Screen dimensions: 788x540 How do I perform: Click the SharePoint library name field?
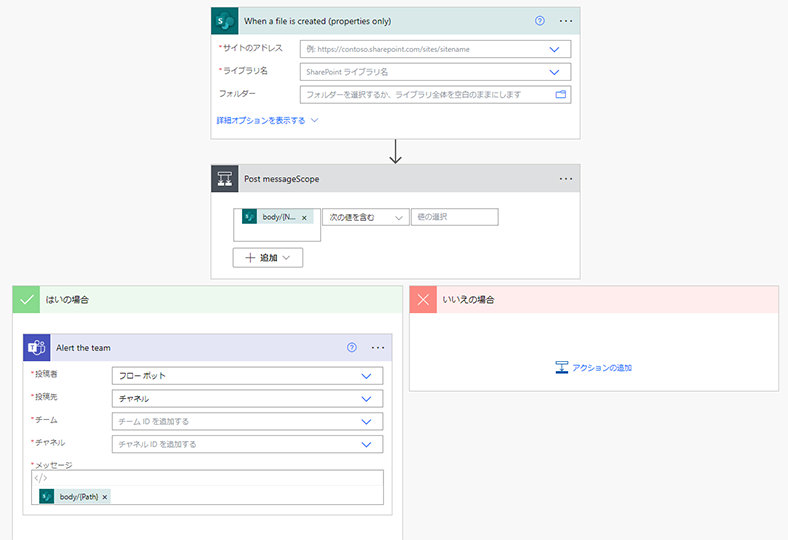coord(435,72)
